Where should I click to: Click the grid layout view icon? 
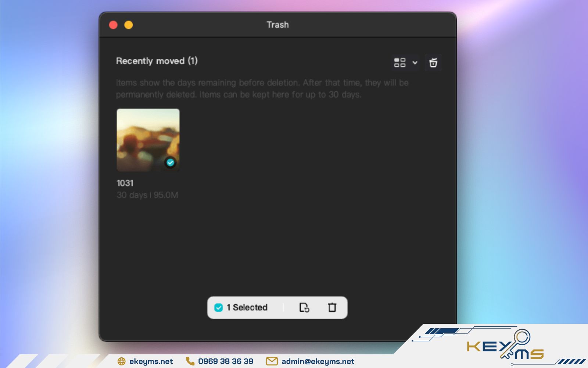point(400,62)
